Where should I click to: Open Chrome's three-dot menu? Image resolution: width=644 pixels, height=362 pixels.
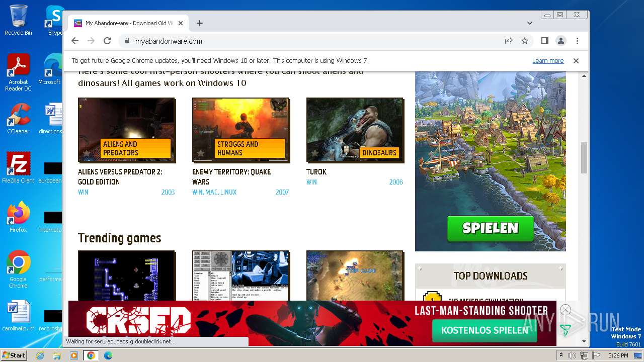click(577, 41)
